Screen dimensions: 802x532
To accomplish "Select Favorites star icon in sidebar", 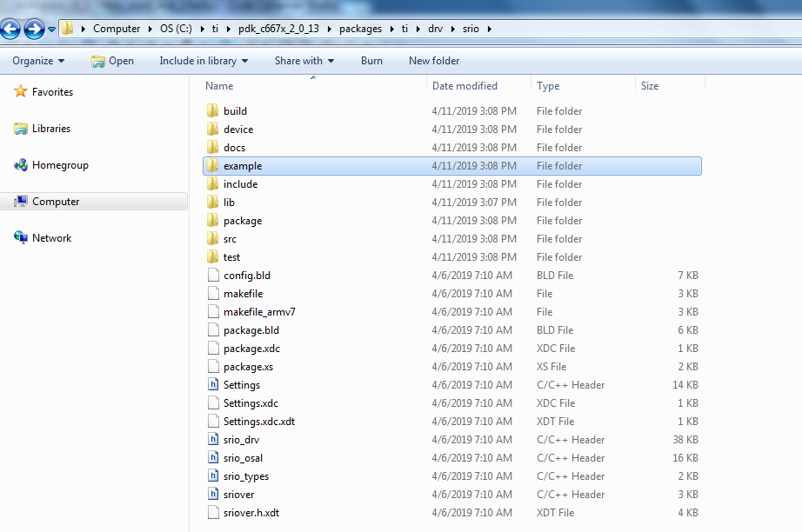I will (21, 91).
